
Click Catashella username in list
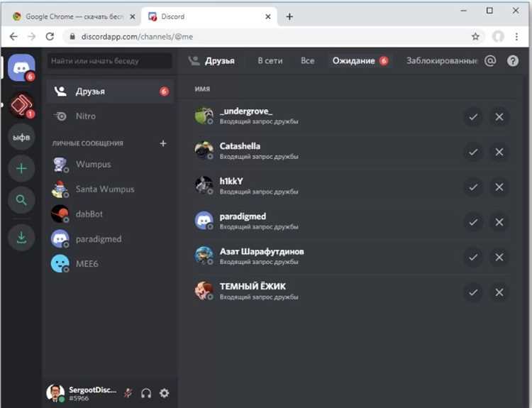pyautogui.click(x=240, y=146)
